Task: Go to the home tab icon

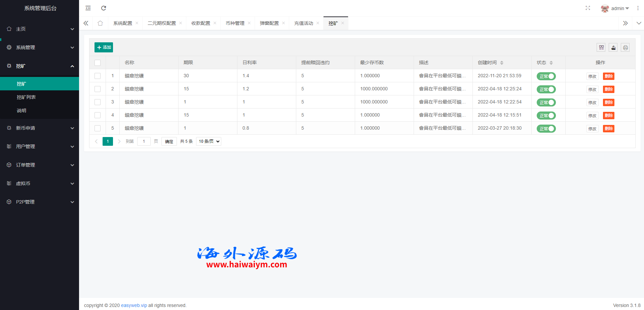Action: (100, 23)
